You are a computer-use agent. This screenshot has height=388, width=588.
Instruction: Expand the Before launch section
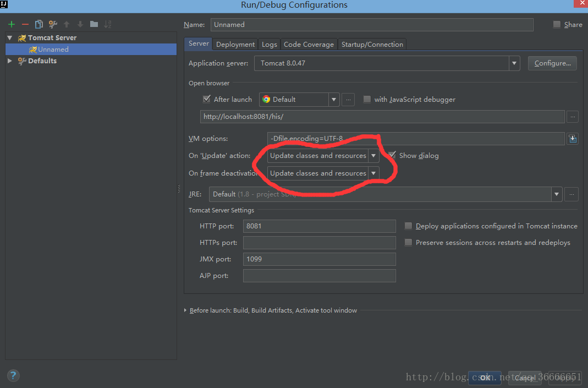185,310
